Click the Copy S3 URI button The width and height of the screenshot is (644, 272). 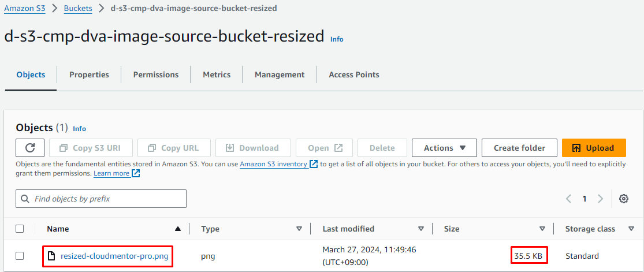coord(91,148)
